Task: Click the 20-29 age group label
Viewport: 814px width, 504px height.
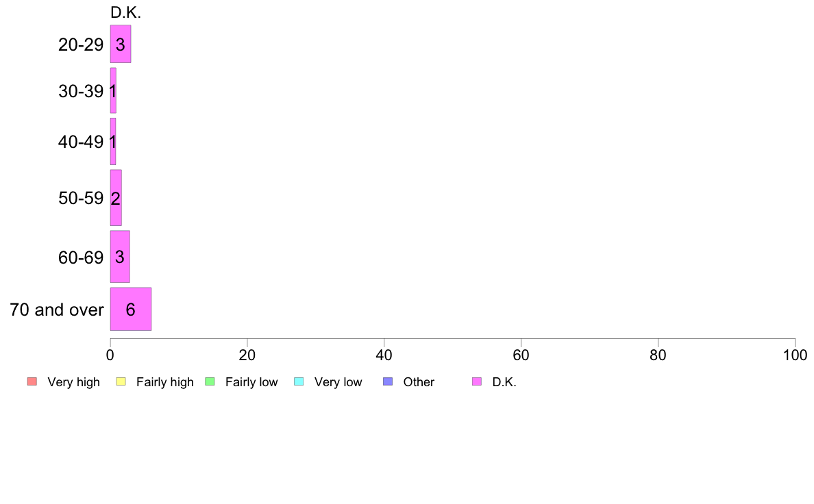Action: coord(81,45)
